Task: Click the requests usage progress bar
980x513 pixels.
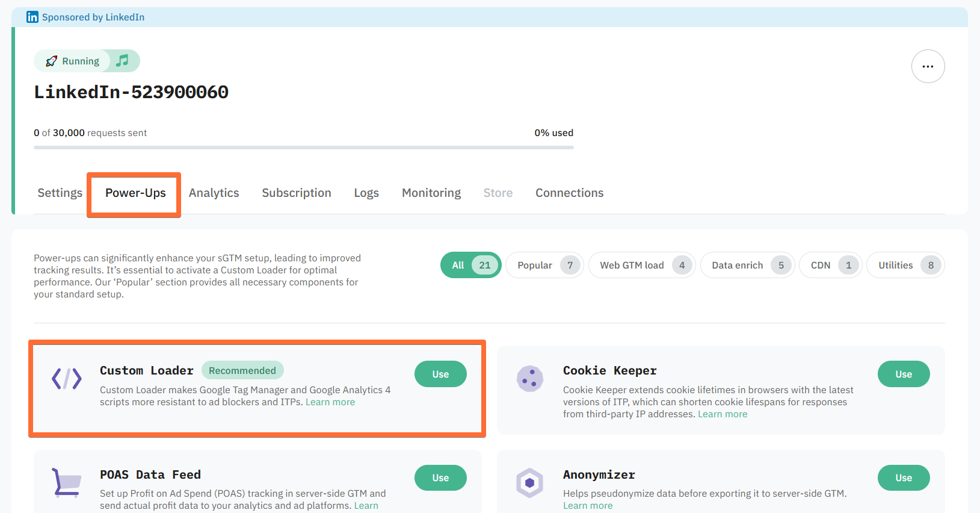Action: [x=304, y=147]
